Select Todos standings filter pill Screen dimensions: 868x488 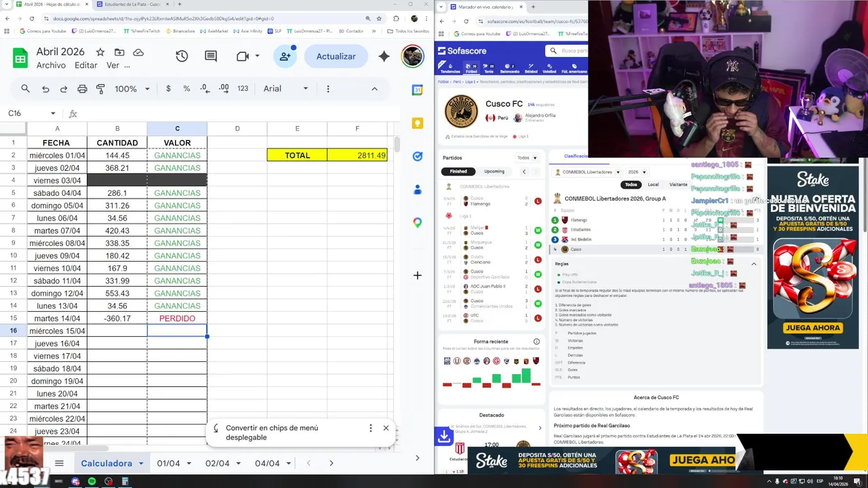pos(631,184)
